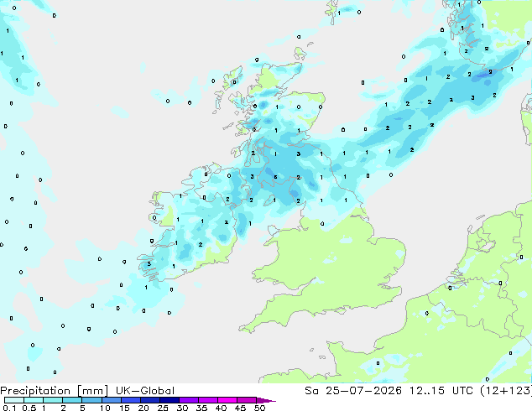532x411 pixels.
Task: Click the legend label '20'
Action: tap(143, 408)
